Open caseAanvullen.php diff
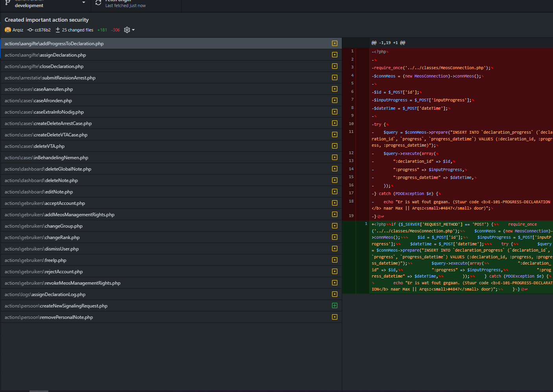 click(39, 89)
